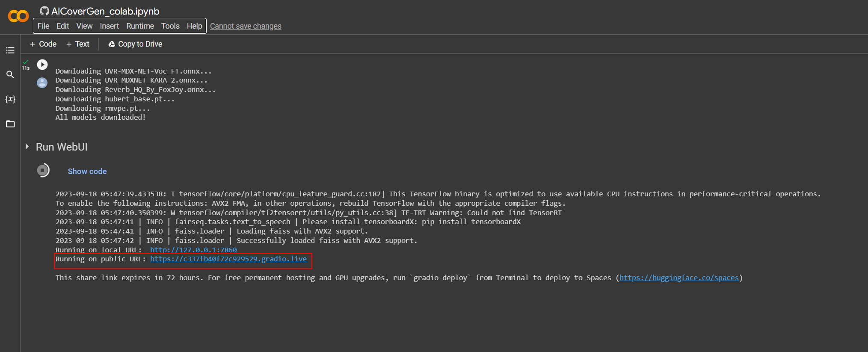Click the GitHub icon beside notebook title
Screen dimensions: 868x352
pos(44,11)
